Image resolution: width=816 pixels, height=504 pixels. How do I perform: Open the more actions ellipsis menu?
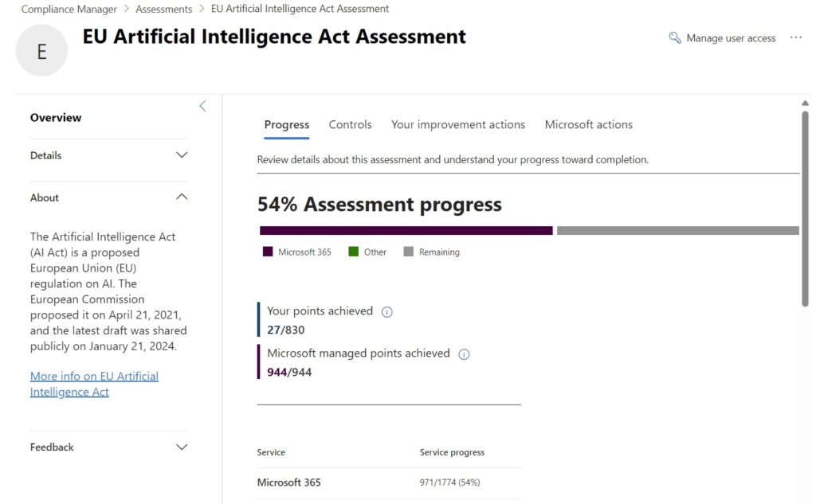[x=795, y=37]
